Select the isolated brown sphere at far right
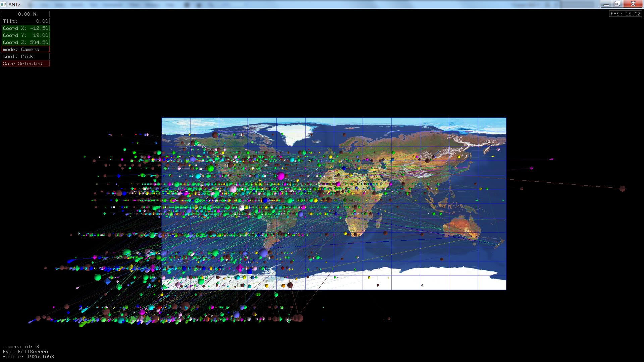Image resolution: width=644 pixels, height=362 pixels. click(x=623, y=189)
